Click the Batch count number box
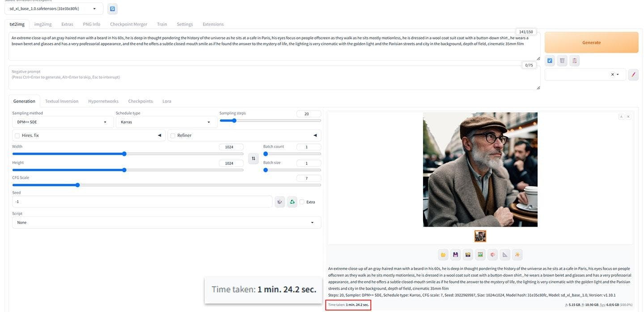644x312 pixels. [309, 147]
